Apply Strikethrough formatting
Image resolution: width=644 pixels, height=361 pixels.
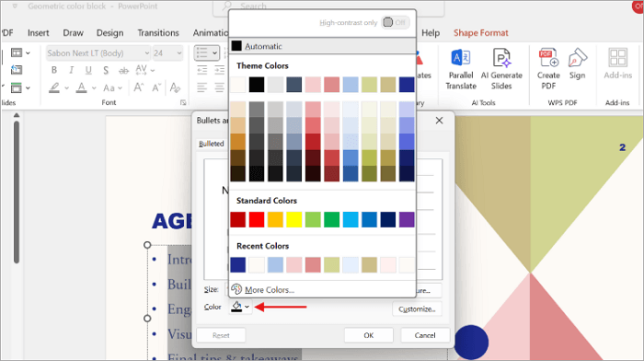click(123, 71)
